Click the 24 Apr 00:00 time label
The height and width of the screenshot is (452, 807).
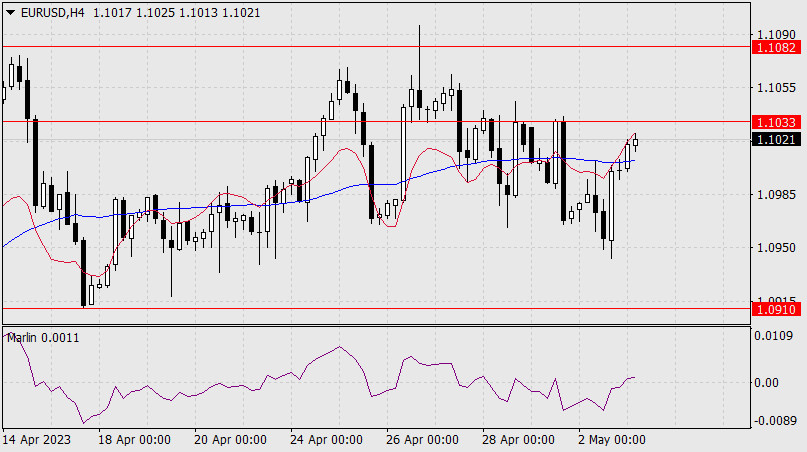(x=325, y=440)
